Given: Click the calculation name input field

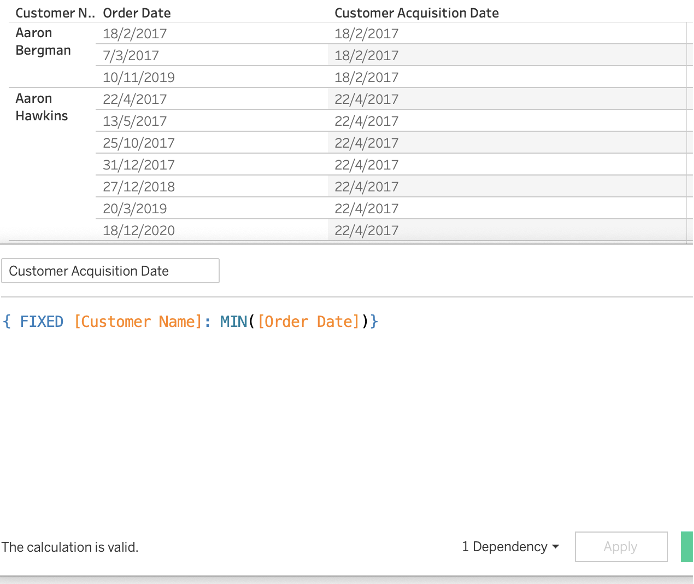Looking at the screenshot, I should click(x=110, y=271).
